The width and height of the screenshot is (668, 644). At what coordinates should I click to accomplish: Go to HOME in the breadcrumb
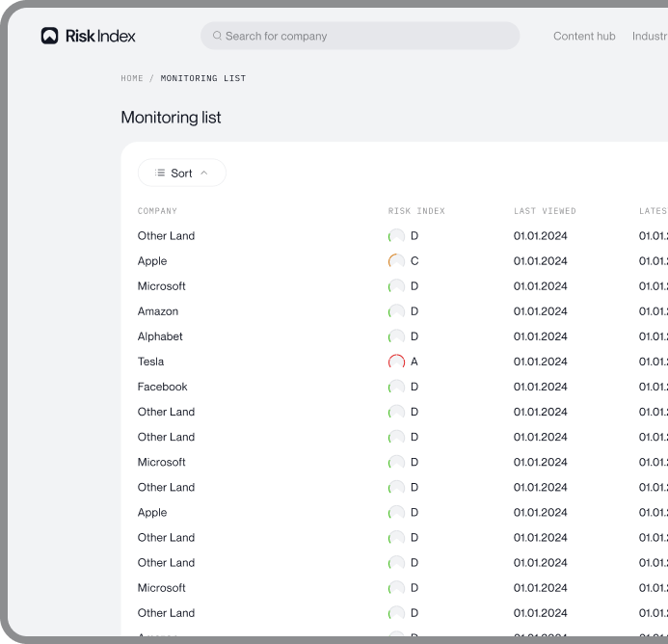click(132, 78)
